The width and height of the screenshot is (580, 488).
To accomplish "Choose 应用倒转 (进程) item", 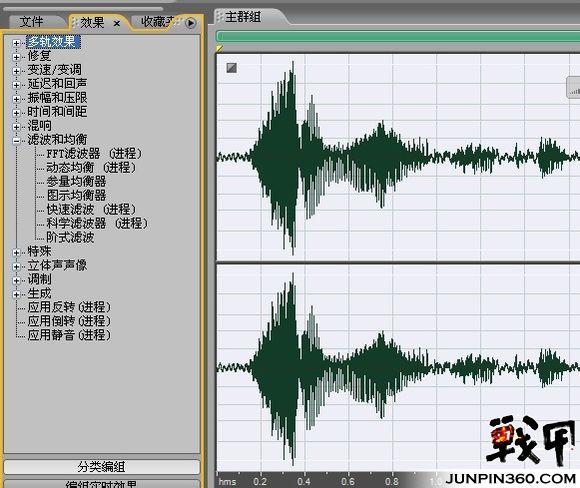I will (x=69, y=321).
